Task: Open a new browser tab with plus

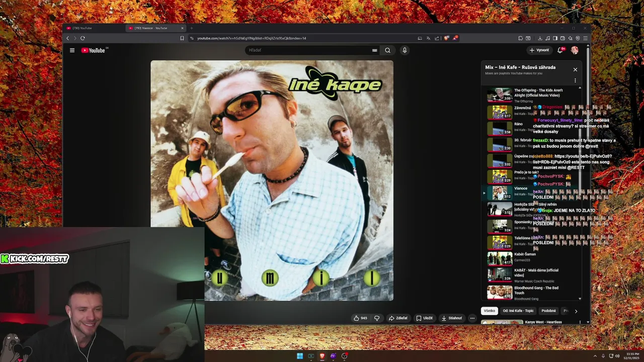Action: tap(191, 28)
